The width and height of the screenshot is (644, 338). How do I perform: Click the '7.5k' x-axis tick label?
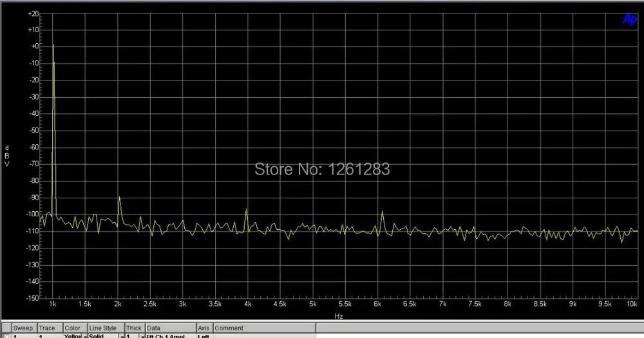(475, 304)
